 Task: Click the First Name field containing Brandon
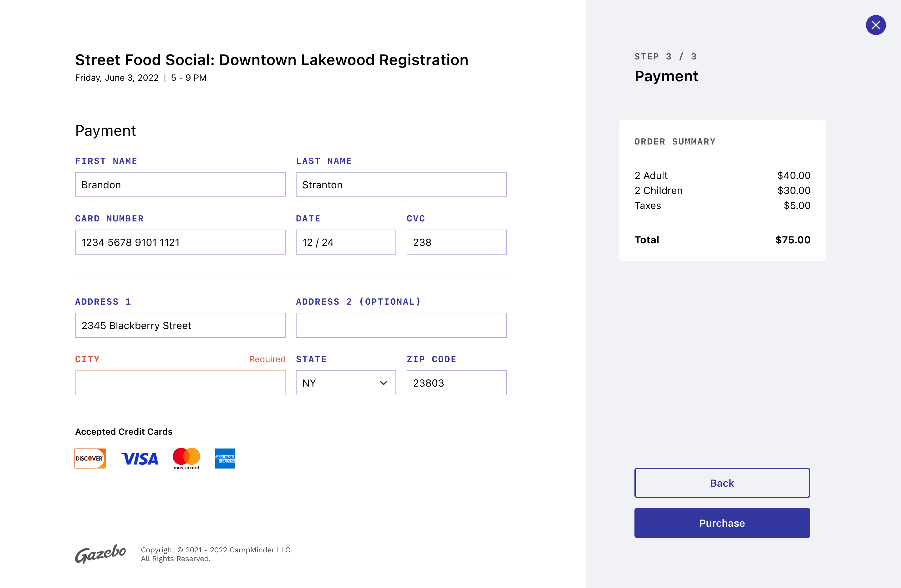pyautogui.click(x=180, y=185)
